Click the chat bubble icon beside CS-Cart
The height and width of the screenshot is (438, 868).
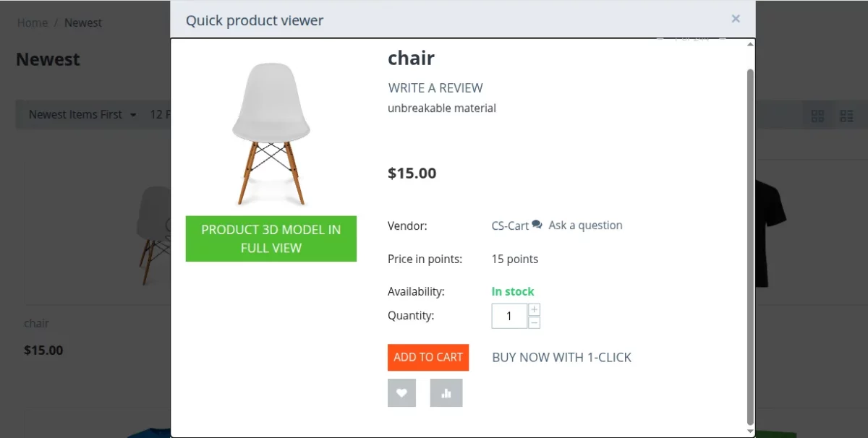(x=537, y=225)
